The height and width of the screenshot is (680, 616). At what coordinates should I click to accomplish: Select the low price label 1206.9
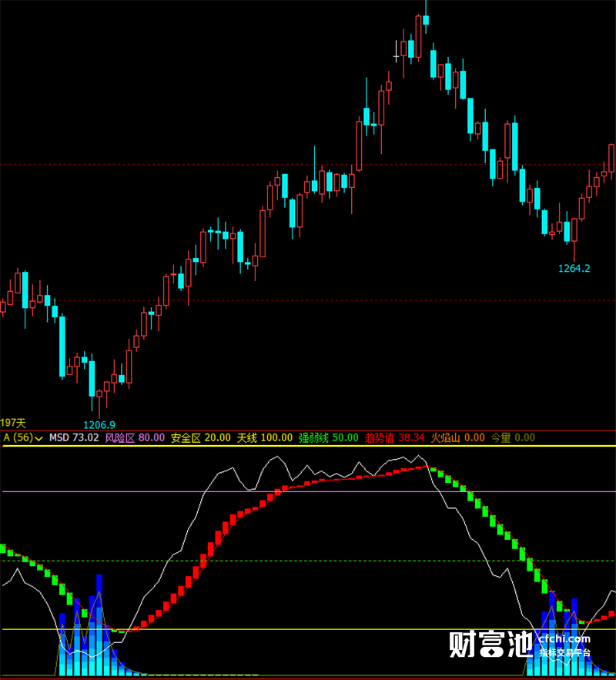(99, 425)
